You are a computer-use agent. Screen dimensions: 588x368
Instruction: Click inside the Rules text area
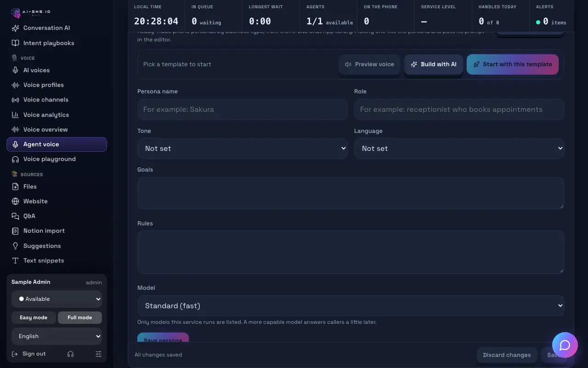coord(351,252)
